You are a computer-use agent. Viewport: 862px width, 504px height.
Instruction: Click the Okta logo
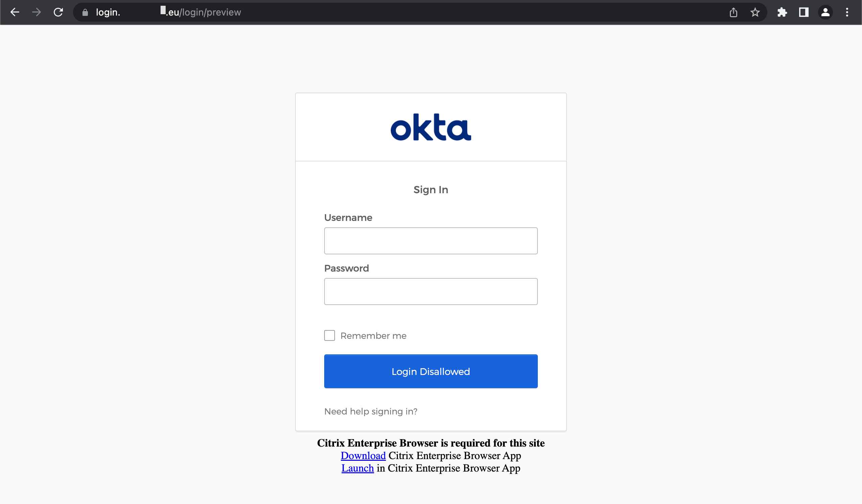point(431,127)
